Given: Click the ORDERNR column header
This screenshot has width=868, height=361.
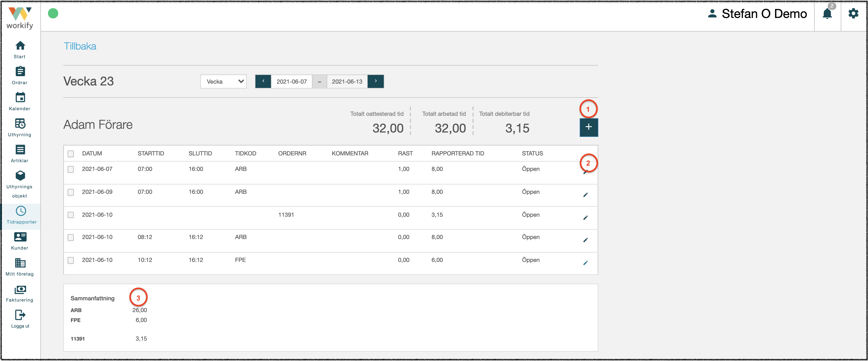Looking at the screenshot, I should [292, 154].
